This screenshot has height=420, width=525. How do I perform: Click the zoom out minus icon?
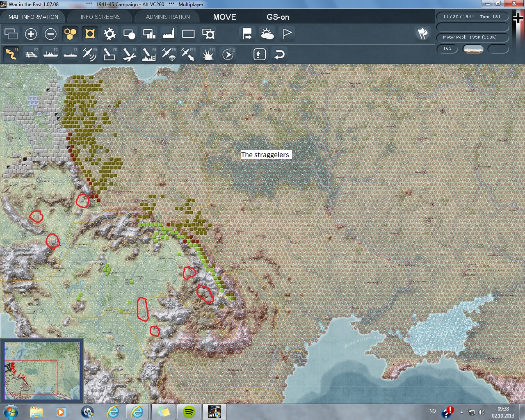click(50, 34)
